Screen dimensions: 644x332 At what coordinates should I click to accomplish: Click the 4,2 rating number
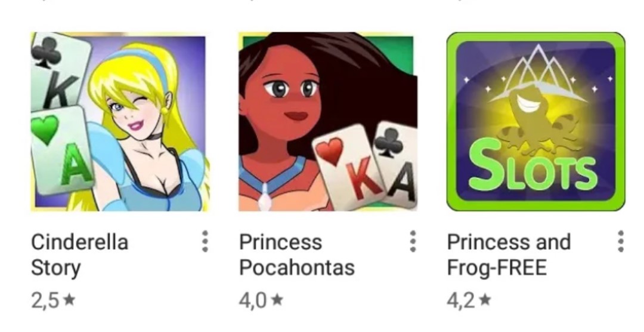[461, 301]
